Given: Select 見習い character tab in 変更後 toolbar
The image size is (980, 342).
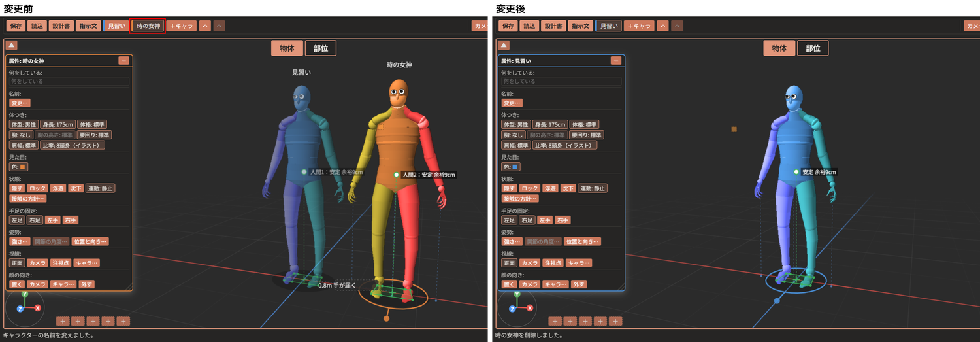Looking at the screenshot, I should (608, 26).
